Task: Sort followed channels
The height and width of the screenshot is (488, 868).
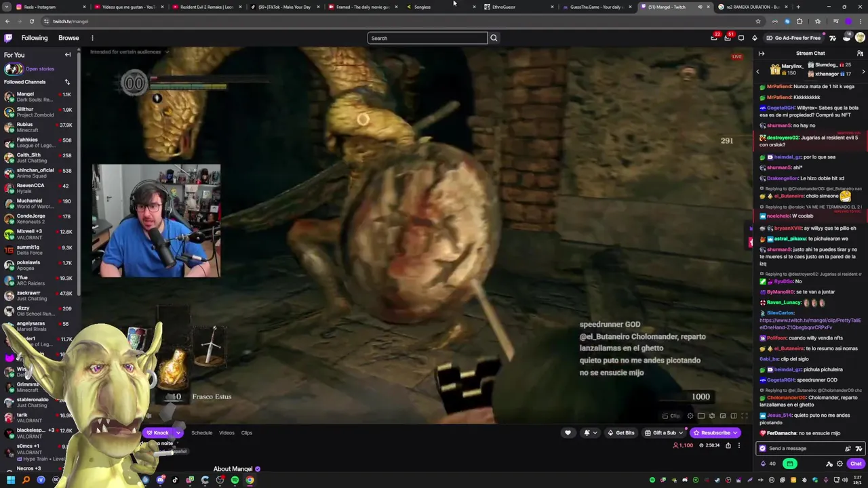Action: click(67, 82)
